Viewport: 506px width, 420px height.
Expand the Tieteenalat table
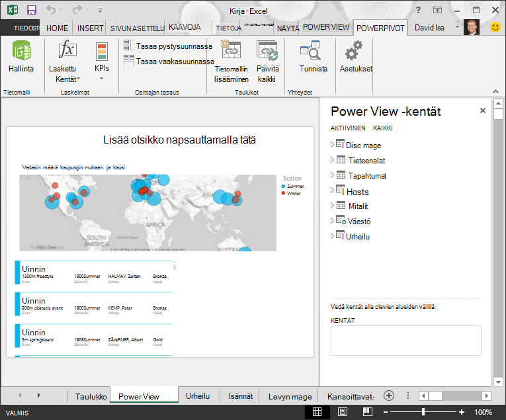(333, 159)
